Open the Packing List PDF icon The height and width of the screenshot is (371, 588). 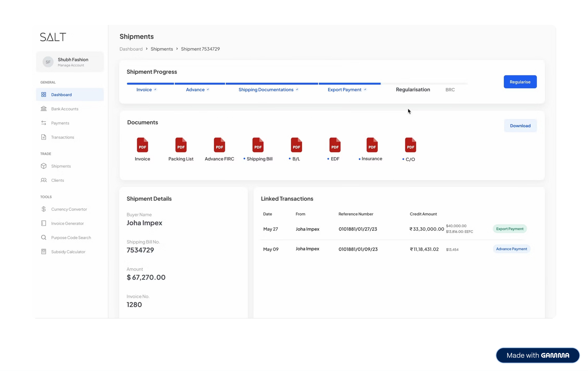pos(181,145)
